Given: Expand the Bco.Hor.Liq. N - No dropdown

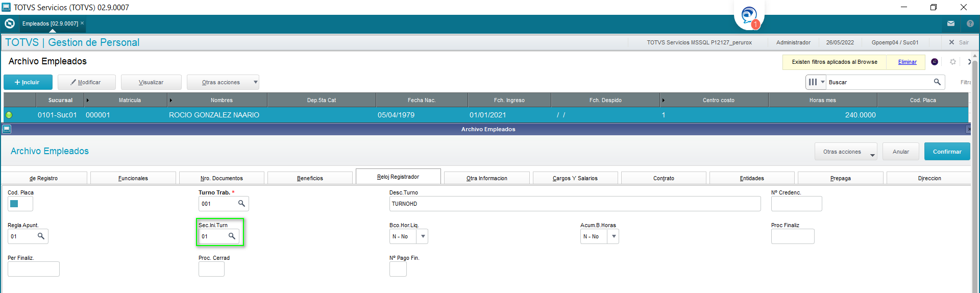Looking at the screenshot, I should 422,236.
